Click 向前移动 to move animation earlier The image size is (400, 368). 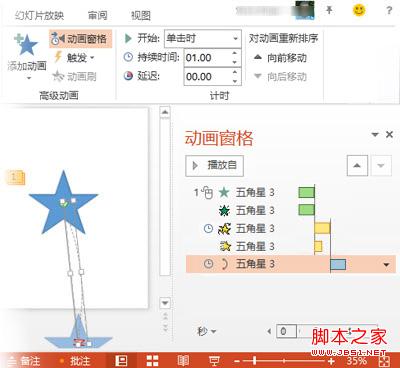(x=280, y=58)
